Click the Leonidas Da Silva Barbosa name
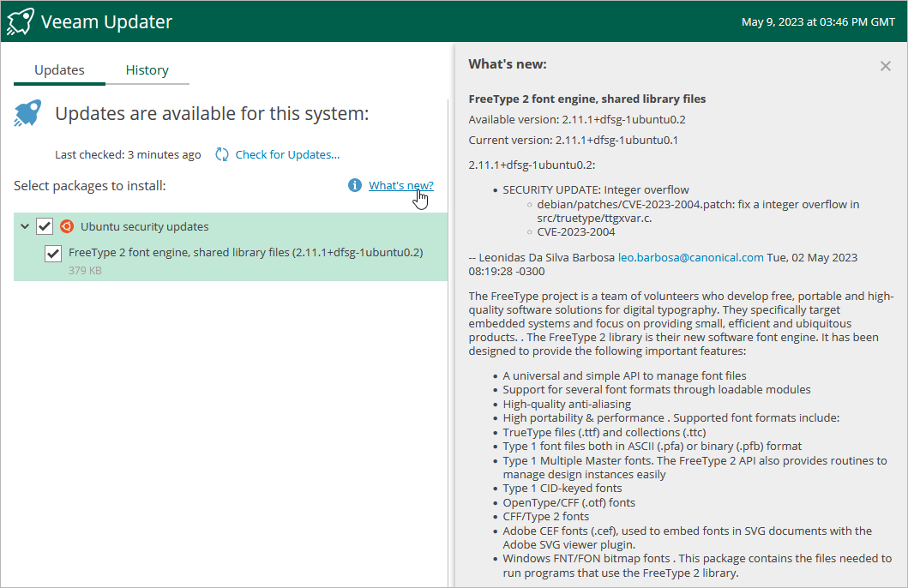This screenshot has width=908, height=588. click(x=547, y=257)
